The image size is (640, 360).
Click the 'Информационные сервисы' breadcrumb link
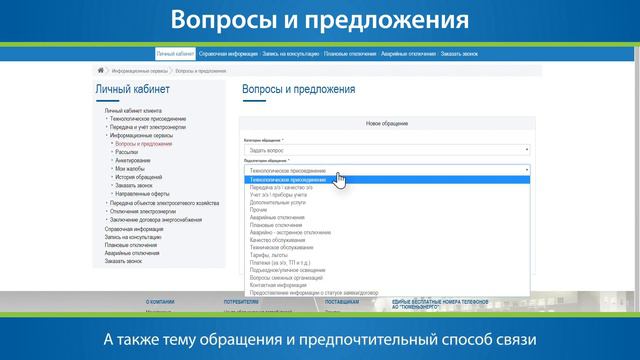click(140, 71)
